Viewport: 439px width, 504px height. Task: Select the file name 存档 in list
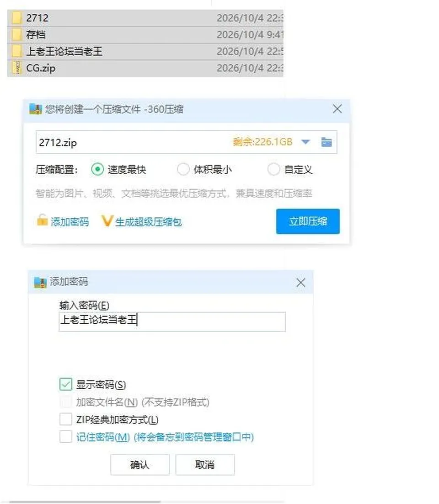[36, 35]
